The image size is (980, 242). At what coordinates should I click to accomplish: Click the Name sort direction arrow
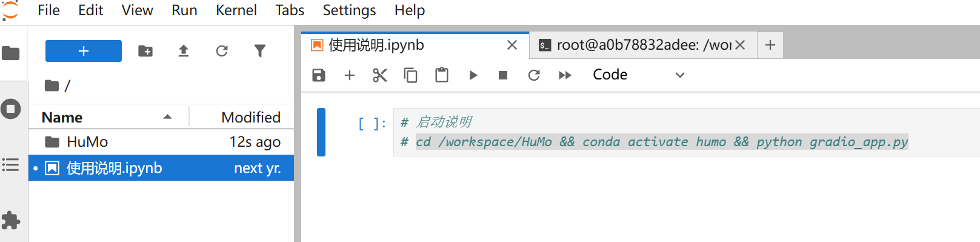(168, 117)
